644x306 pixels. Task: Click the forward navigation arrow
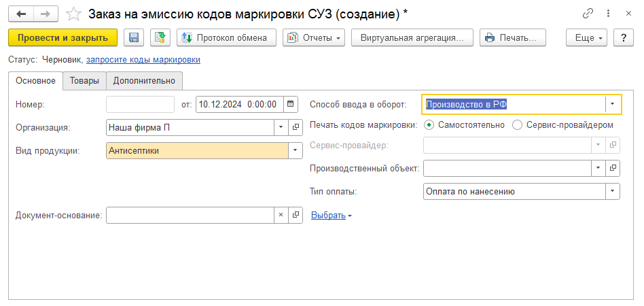click(46, 14)
